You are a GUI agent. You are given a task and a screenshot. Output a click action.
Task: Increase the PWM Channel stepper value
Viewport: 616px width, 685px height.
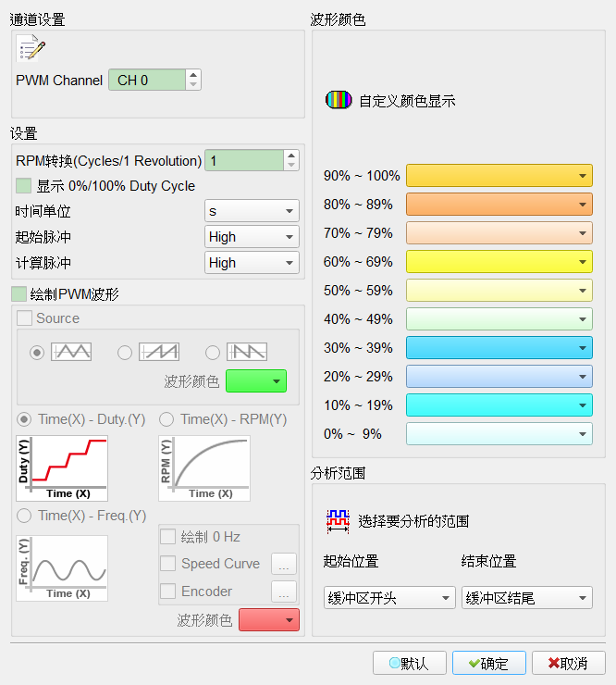[193, 75]
